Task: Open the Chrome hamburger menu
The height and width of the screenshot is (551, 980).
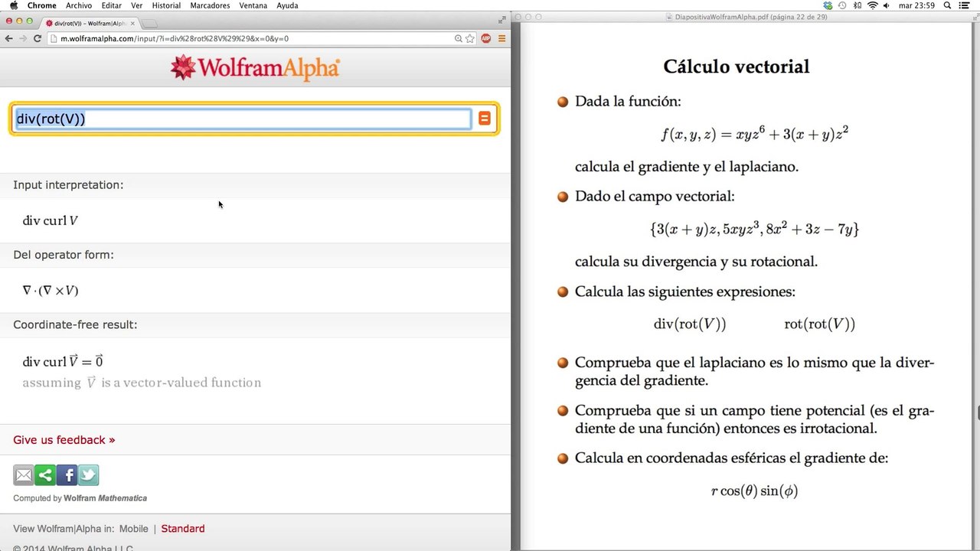Action: tap(502, 38)
